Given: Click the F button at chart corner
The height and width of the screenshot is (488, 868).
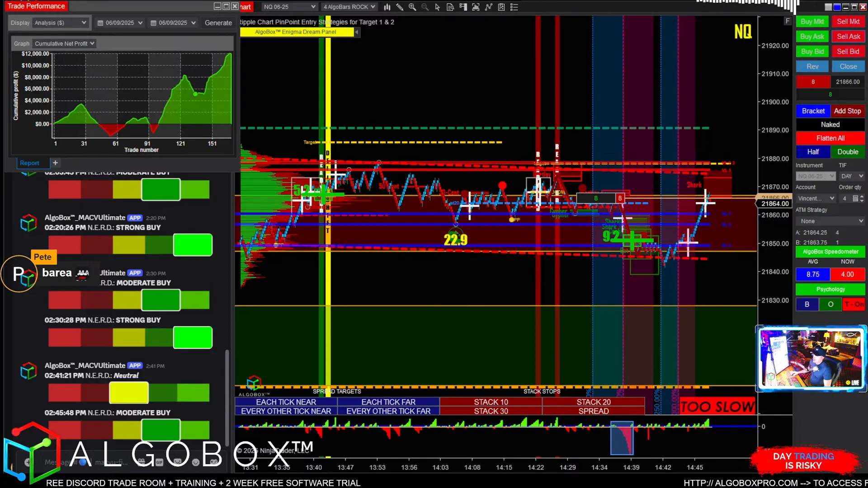Looking at the screenshot, I should click(x=788, y=21).
